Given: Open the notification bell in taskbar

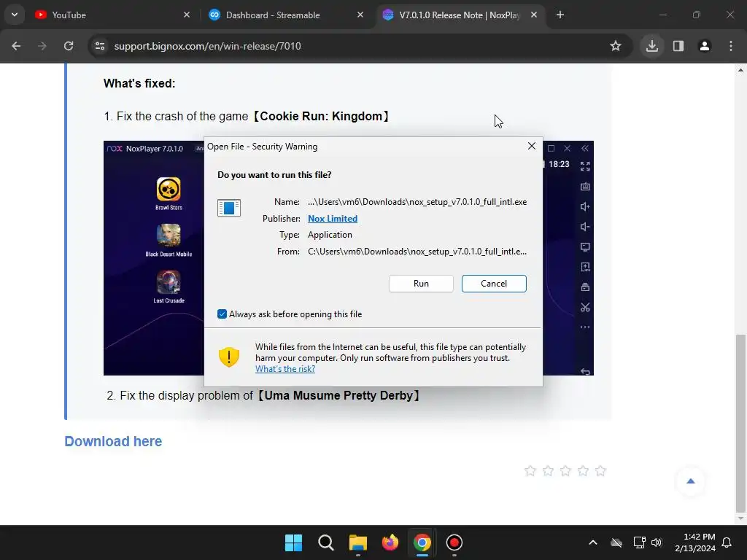Looking at the screenshot, I should [727, 542].
